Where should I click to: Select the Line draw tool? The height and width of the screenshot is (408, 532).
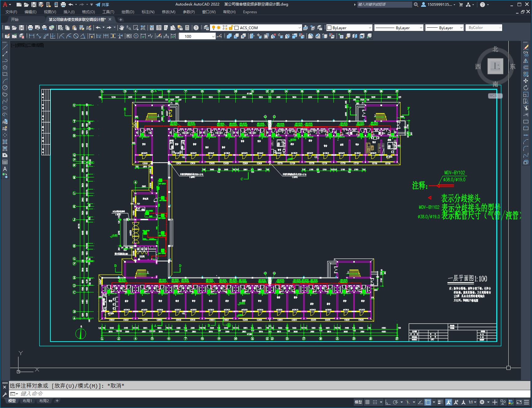click(x=5, y=47)
